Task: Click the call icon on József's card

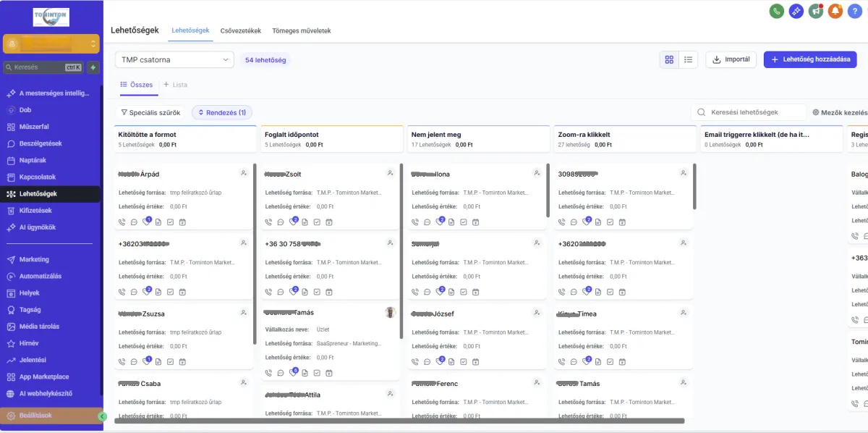Action: click(x=415, y=361)
